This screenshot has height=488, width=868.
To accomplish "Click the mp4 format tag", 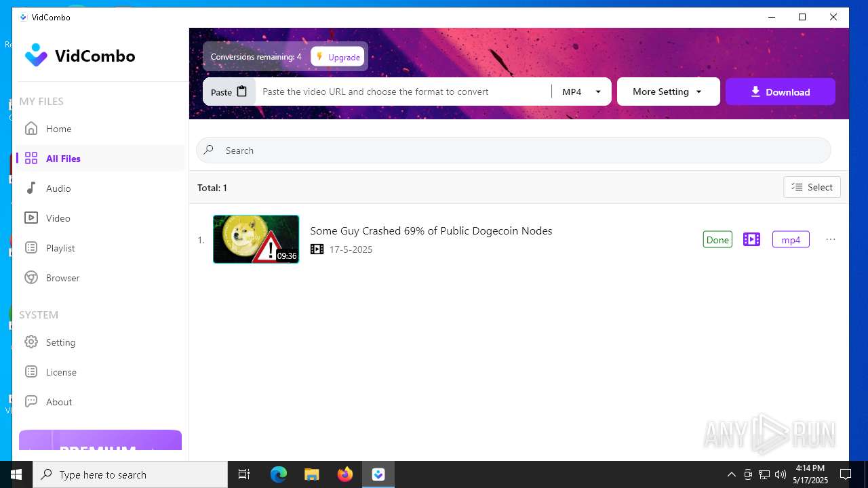I will (x=791, y=239).
